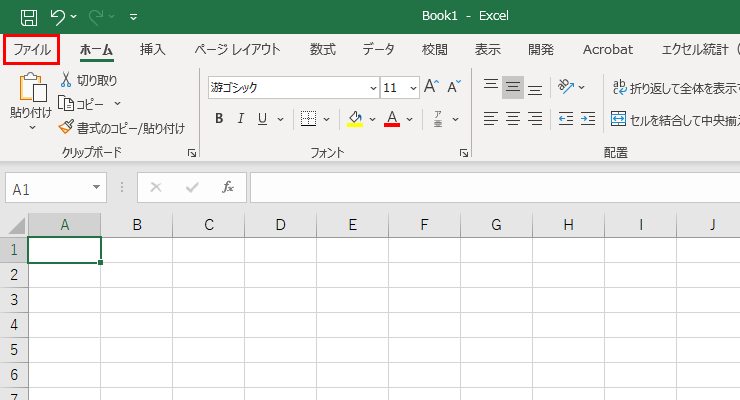Toggle bold formatting
The width and height of the screenshot is (740, 400).
click(x=219, y=119)
